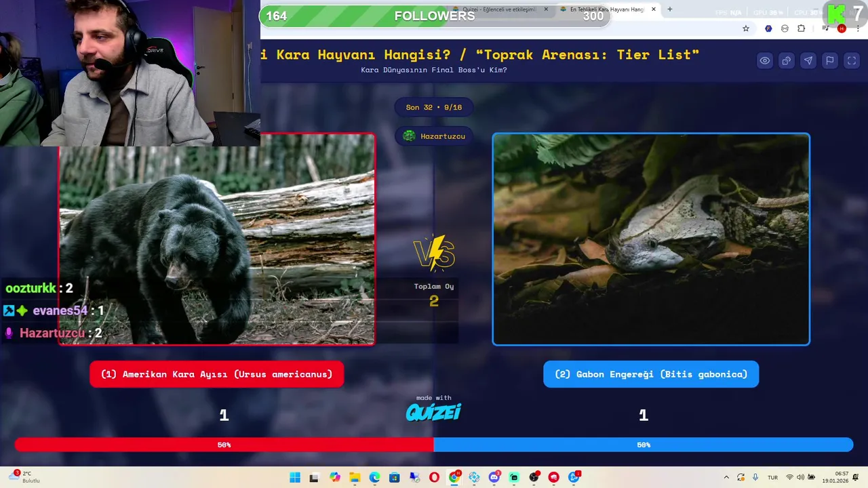
Task: Vote for (1) Amerikan Kara Ayısı button
Action: (x=217, y=374)
